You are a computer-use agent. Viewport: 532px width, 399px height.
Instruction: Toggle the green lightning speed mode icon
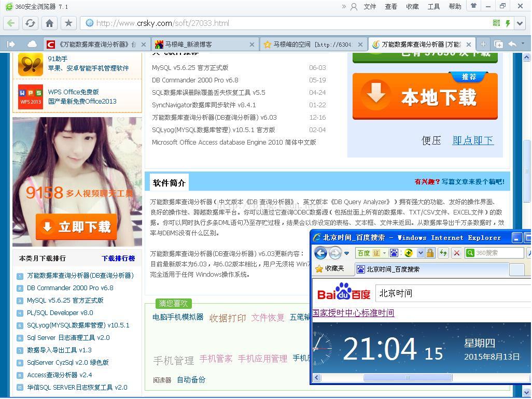(508, 23)
